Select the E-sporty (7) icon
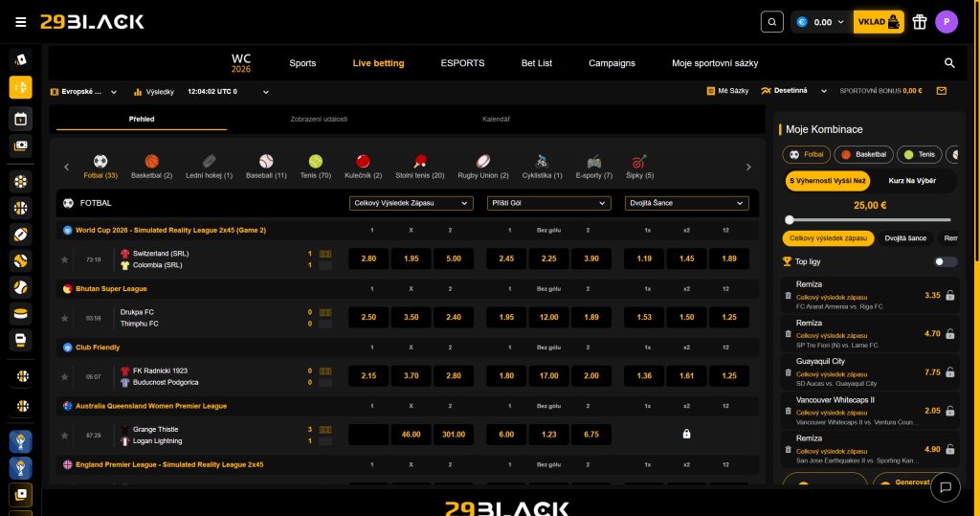This screenshot has width=980, height=516. pyautogui.click(x=593, y=167)
